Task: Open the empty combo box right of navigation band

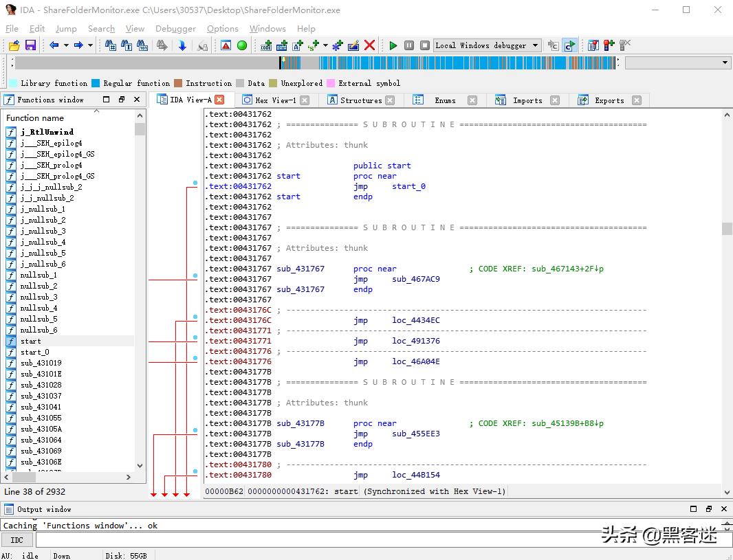Action: 725,63
